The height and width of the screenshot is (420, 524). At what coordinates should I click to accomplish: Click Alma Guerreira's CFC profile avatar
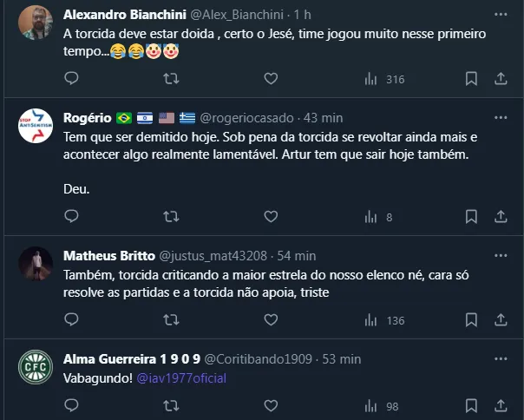(36, 368)
